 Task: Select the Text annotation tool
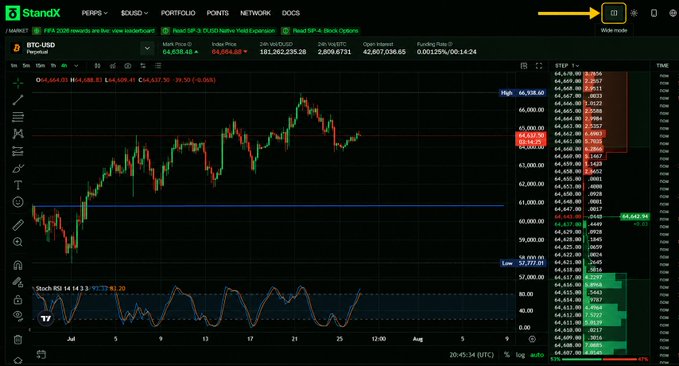(x=18, y=185)
